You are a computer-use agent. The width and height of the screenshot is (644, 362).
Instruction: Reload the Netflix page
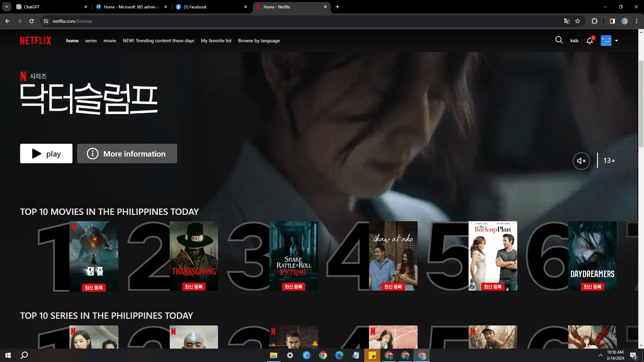click(x=32, y=21)
